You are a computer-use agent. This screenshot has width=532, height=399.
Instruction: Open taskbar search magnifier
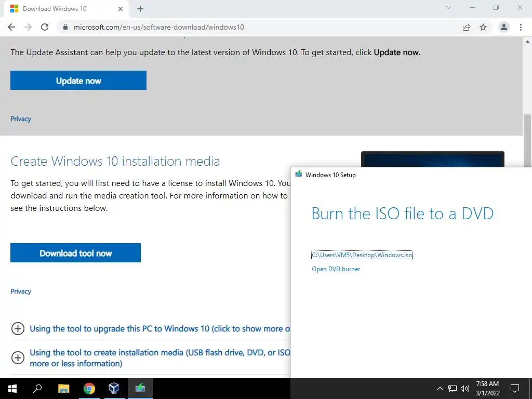click(37, 388)
